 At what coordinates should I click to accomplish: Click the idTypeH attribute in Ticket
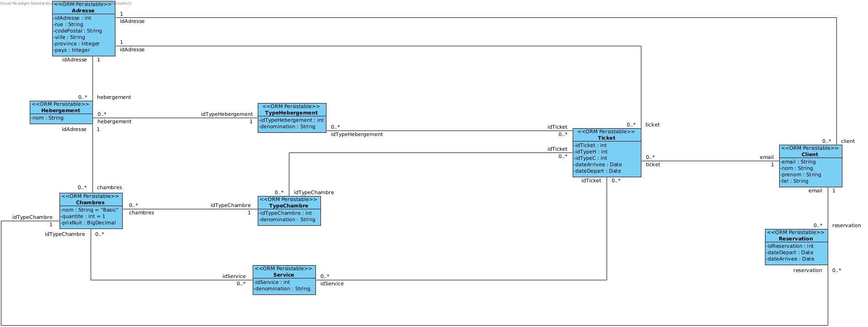(x=591, y=152)
